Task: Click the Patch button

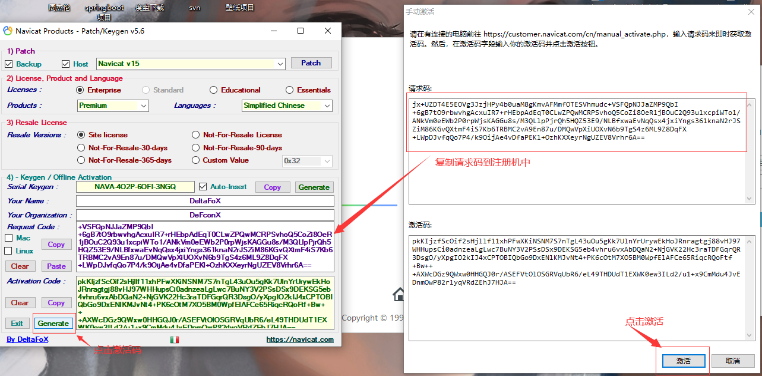Action: 312,63
